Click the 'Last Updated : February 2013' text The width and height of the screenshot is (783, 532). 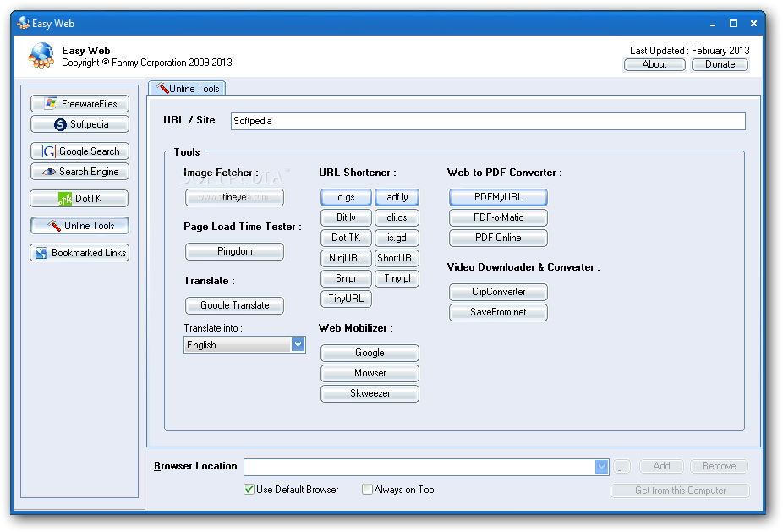[690, 51]
